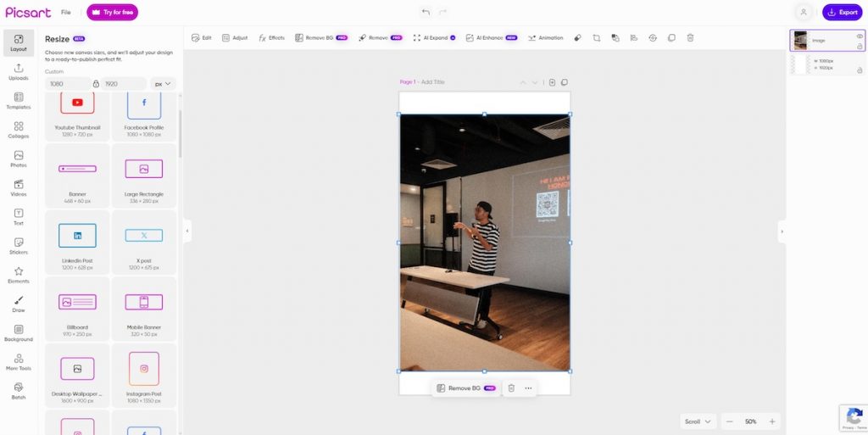
Task: Collapse the left Resize panel
Action: point(187,231)
